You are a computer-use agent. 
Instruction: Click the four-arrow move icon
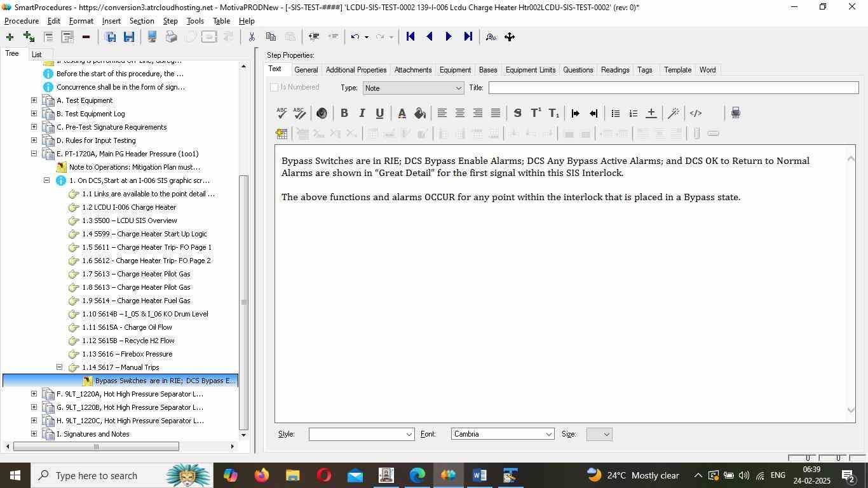(510, 37)
